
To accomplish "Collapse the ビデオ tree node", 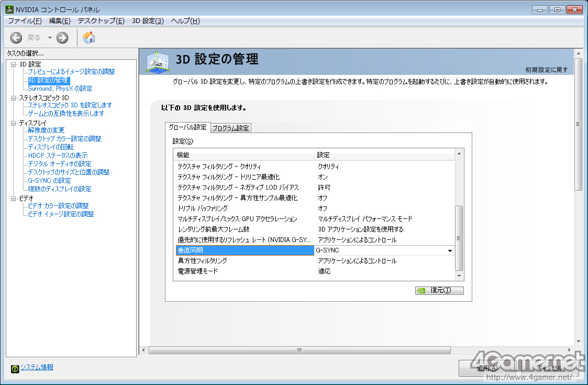I will pos(14,199).
